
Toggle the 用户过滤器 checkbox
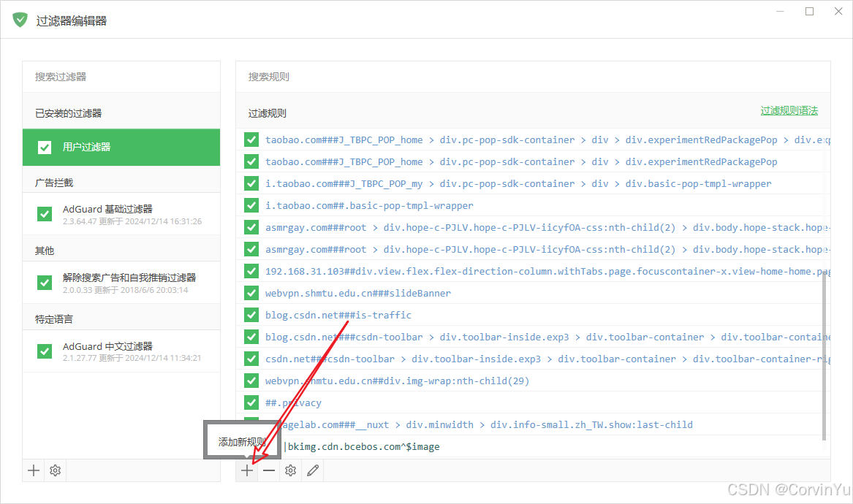45,148
